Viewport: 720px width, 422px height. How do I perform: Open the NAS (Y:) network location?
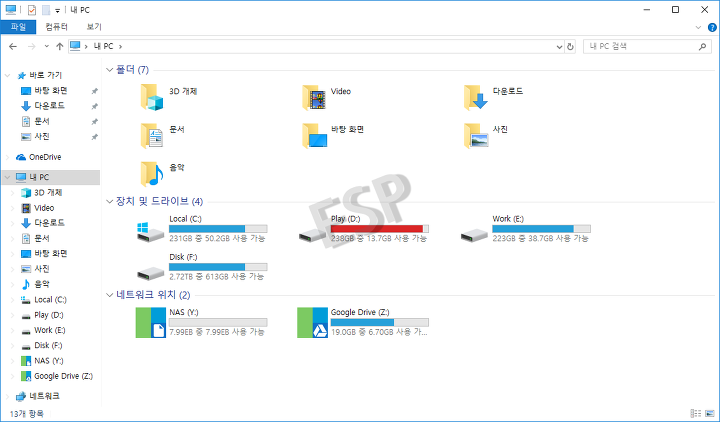click(151, 323)
